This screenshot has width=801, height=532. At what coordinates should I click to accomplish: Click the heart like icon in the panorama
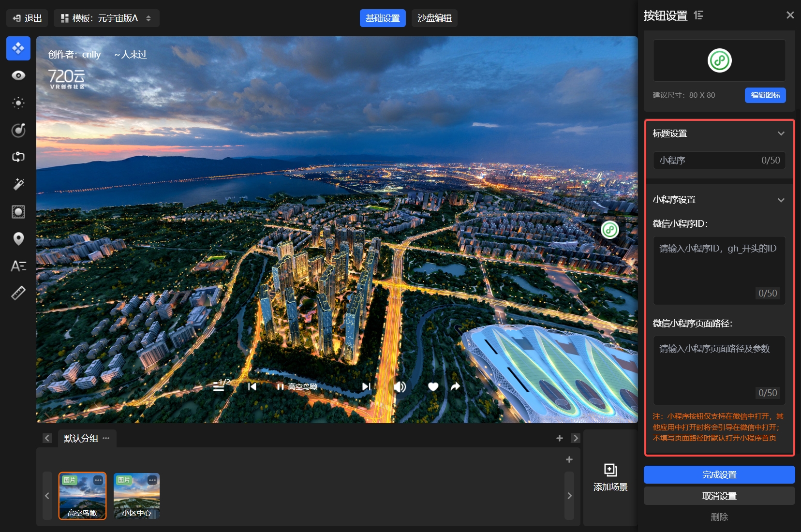coord(433,386)
